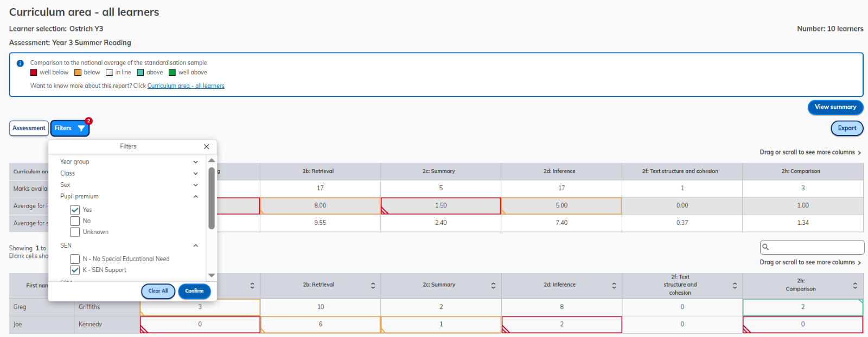Collapse the SEN filter section

point(196,245)
